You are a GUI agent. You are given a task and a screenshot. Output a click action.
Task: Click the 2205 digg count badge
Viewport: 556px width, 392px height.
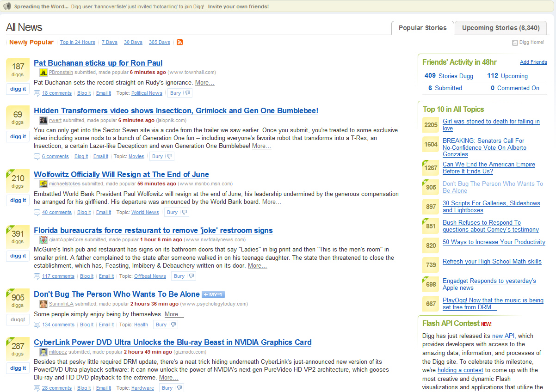coord(431,125)
